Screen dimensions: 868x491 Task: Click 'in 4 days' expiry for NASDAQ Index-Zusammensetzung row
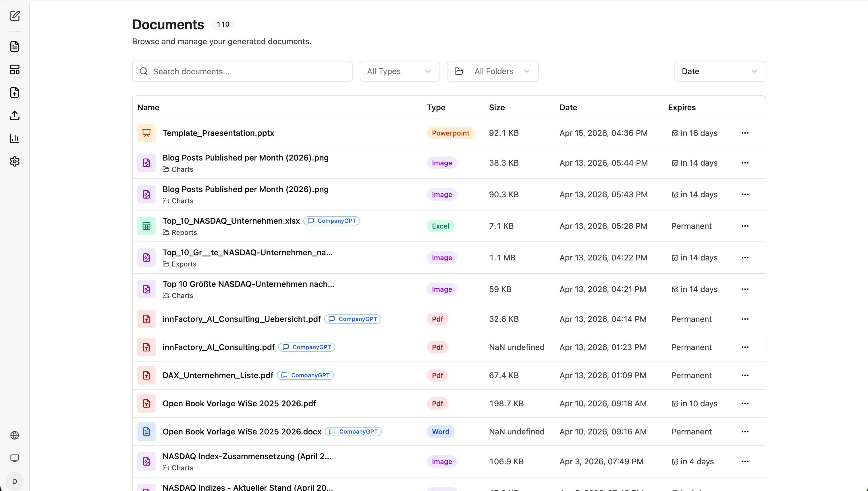693,462
